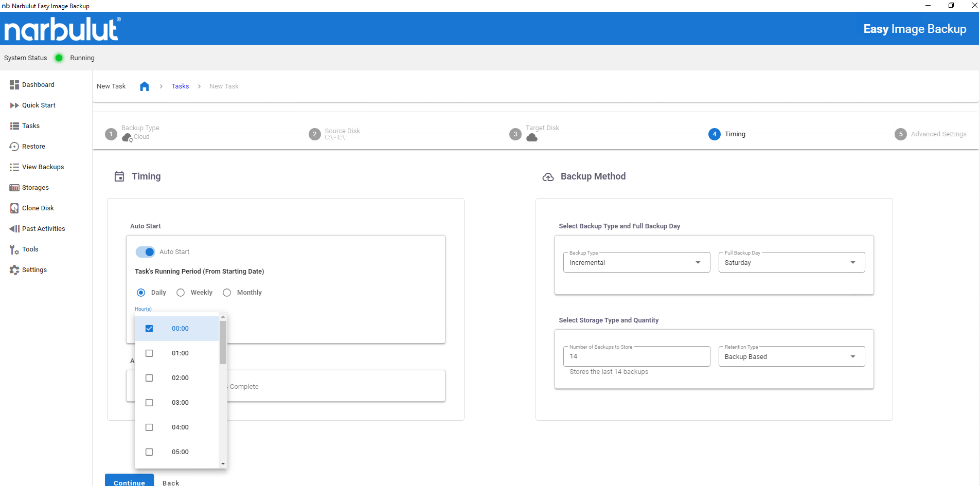Go to View Backups in sidebar
Image resolution: width=980 pixels, height=486 pixels.
(43, 167)
